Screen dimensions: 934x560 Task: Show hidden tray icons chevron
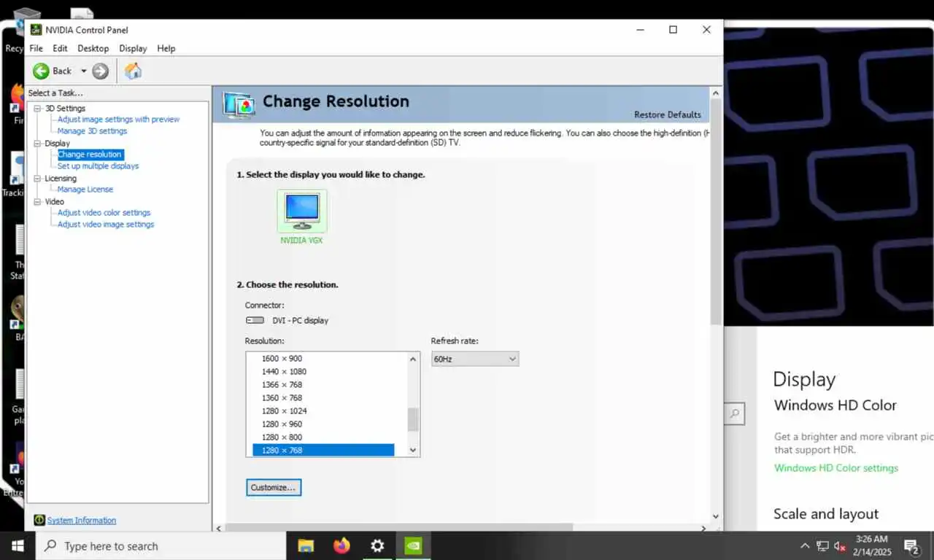point(805,545)
